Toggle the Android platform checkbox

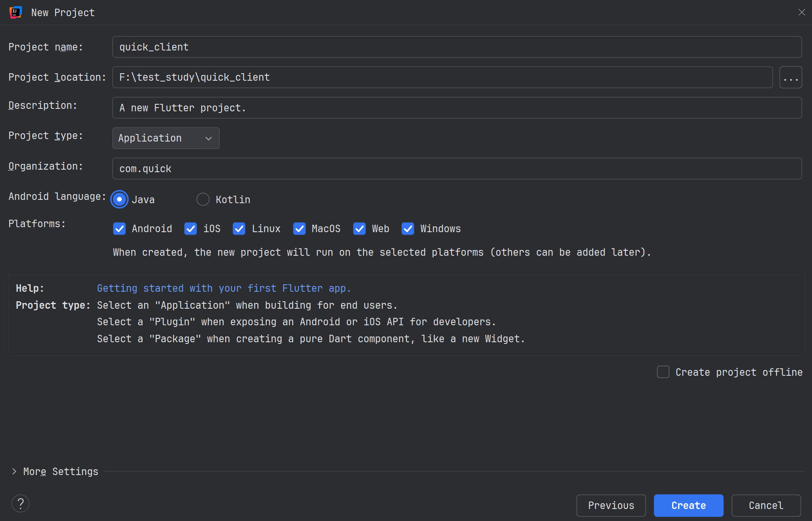120,228
